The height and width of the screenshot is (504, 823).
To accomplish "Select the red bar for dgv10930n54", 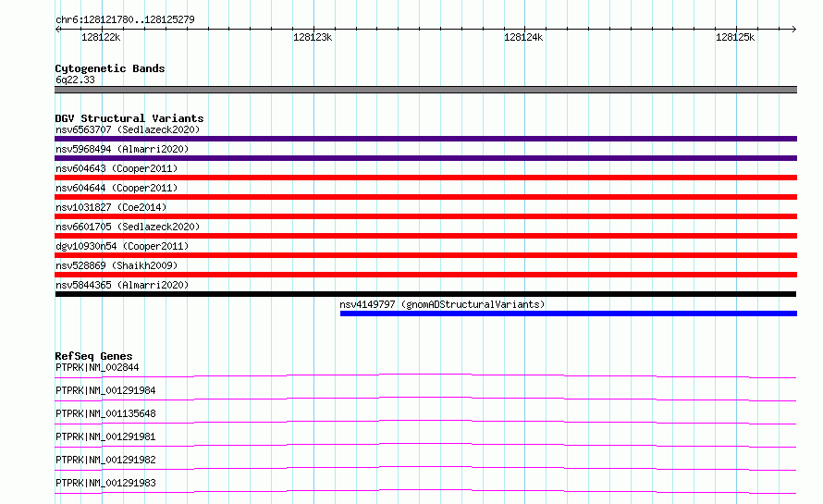I will pyautogui.click(x=425, y=255).
